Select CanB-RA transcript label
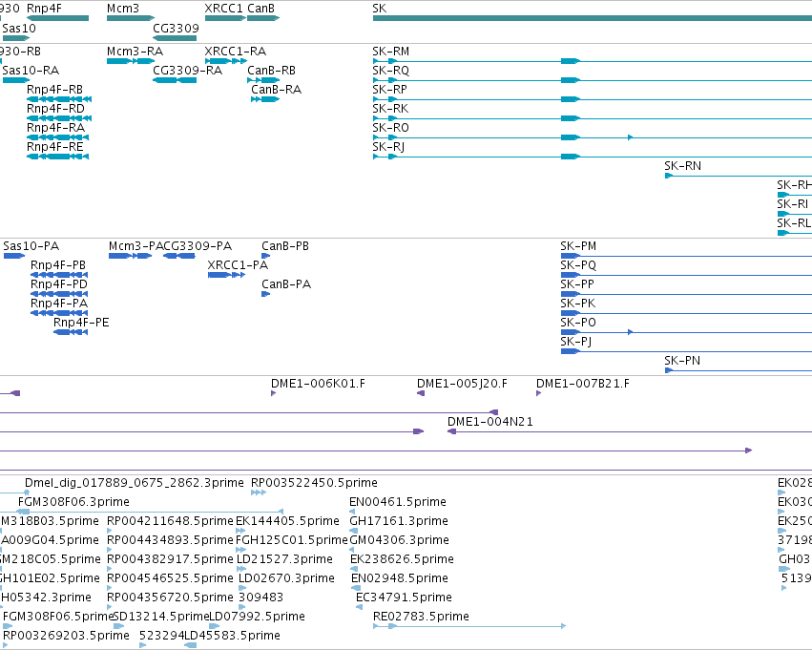The width and height of the screenshot is (812, 650). pyautogui.click(x=276, y=90)
